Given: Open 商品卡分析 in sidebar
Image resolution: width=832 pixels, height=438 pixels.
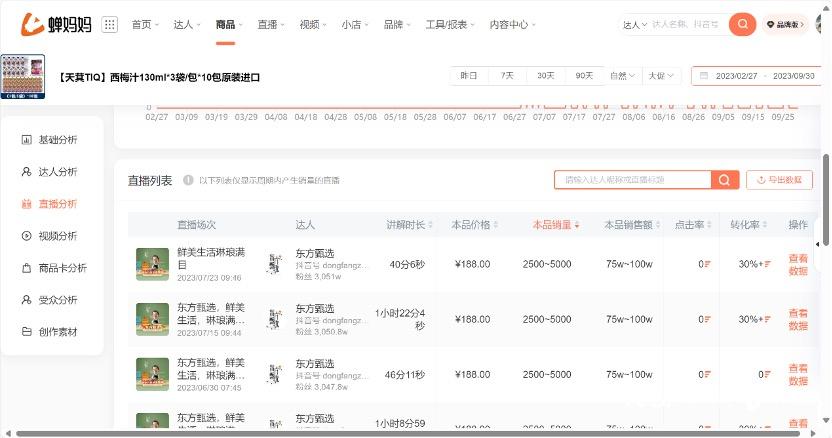Looking at the screenshot, I should coord(54,268).
